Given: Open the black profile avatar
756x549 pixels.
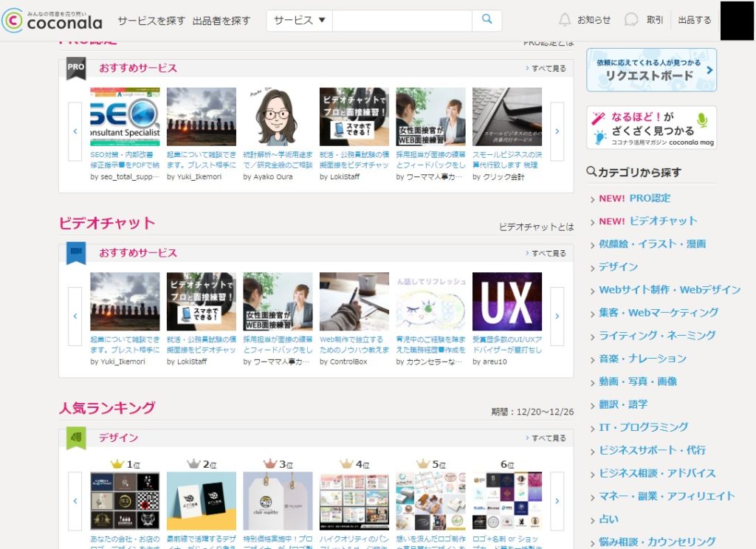Looking at the screenshot, I should [737, 21].
